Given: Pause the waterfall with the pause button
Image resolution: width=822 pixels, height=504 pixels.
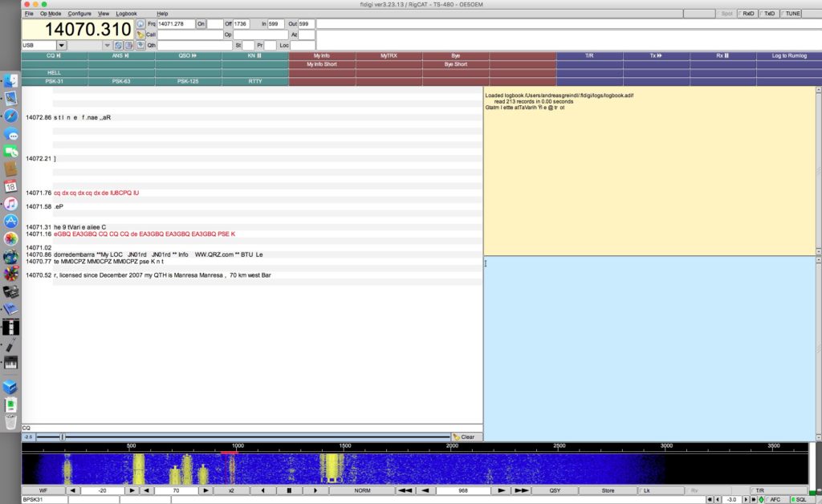Looking at the screenshot, I should (289, 491).
